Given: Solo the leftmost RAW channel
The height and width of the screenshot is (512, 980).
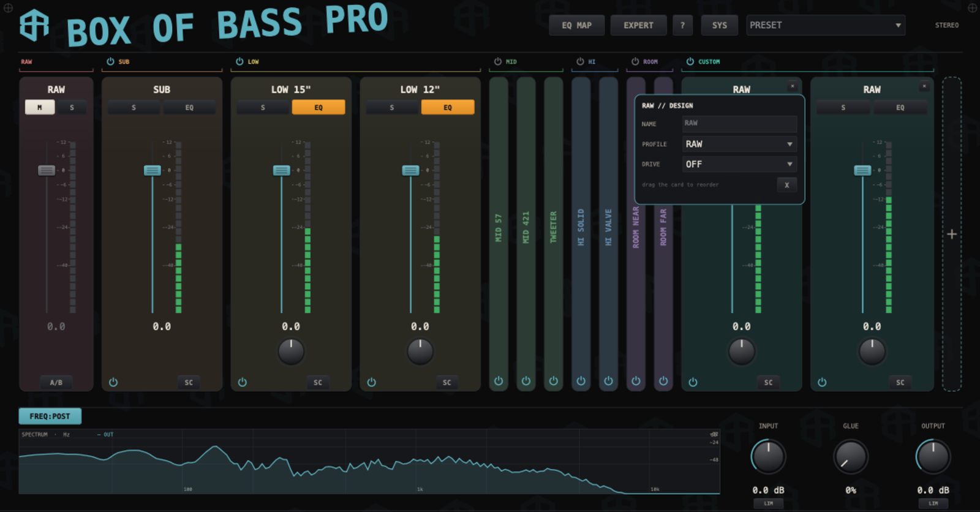Looking at the screenshot, I should click(x=72, y=107).
